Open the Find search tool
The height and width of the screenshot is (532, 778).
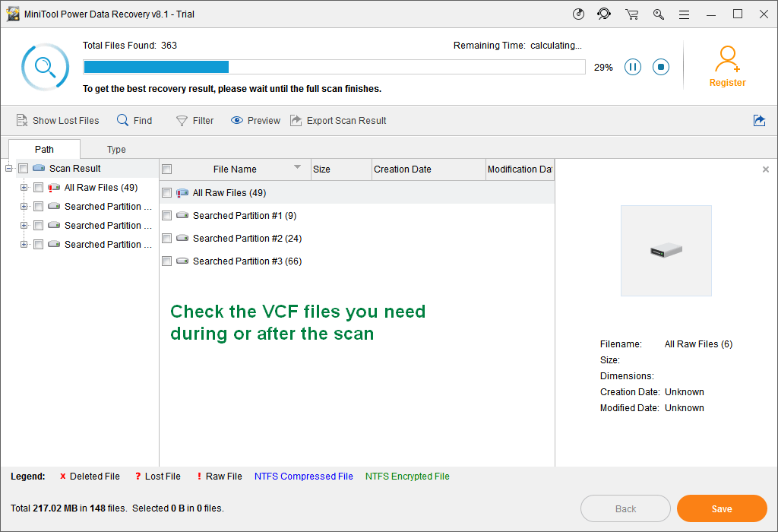tap(134, 121)
